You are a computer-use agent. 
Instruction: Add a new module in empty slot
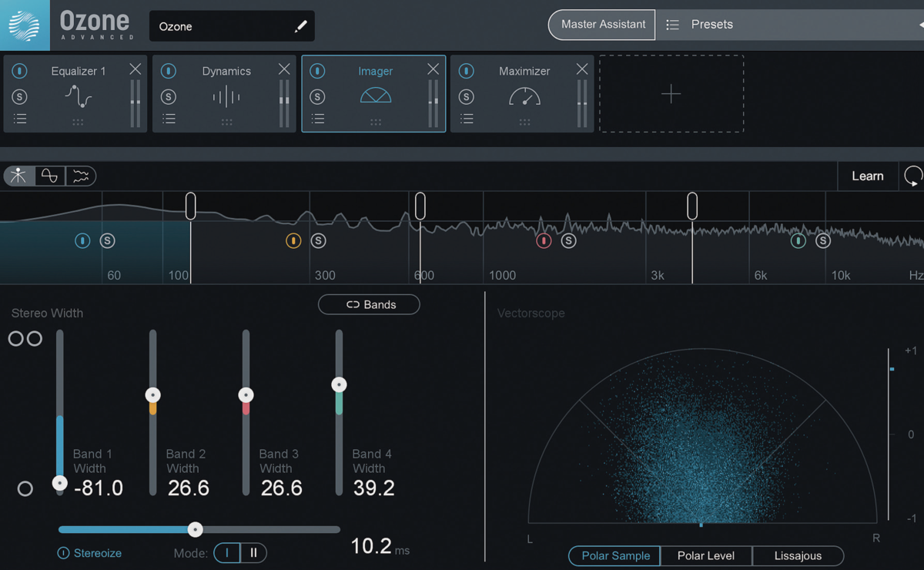(x=671, y=94)
